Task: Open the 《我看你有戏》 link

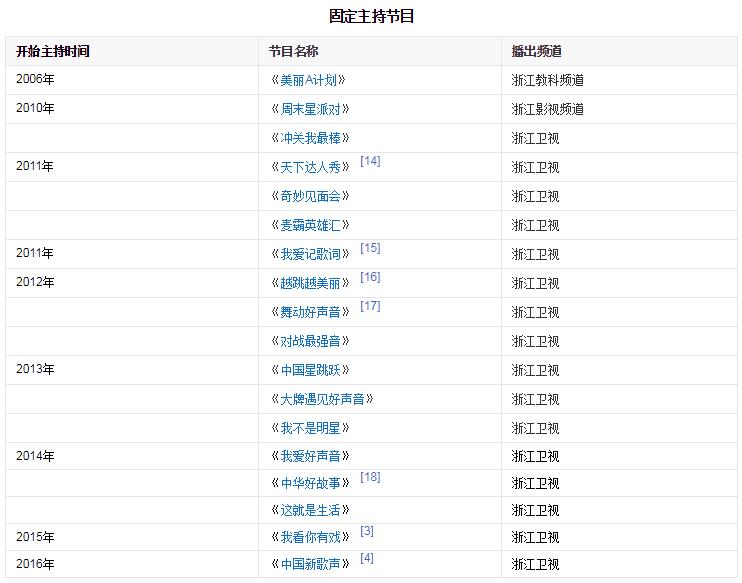Action: pyautogui.click(x=310, y=537)
